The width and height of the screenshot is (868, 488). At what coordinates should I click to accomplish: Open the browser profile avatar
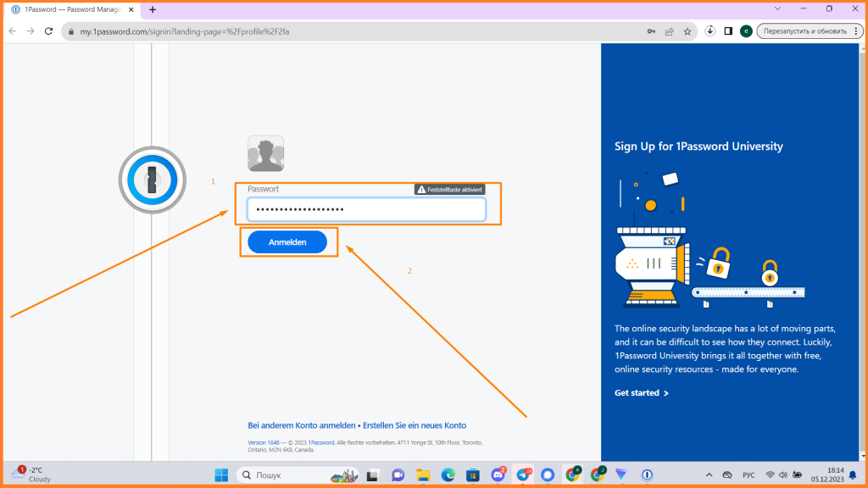point(744,30)
